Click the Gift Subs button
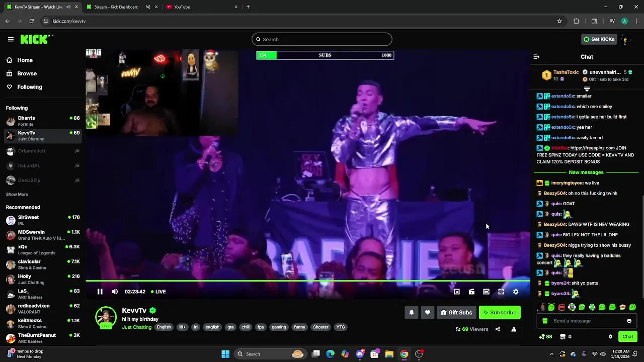The height and width of the screenshot is (362, 644). 456,313
